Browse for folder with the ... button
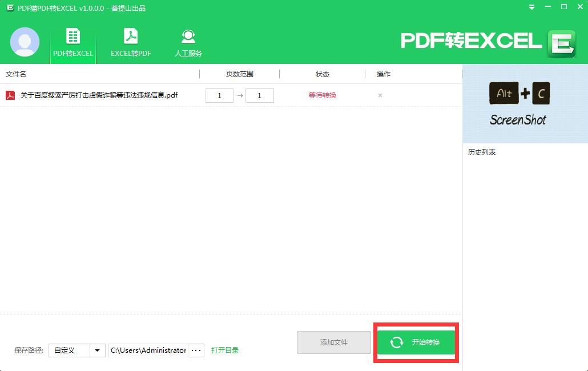Screen dimensions: 588x371 (196, 350)
